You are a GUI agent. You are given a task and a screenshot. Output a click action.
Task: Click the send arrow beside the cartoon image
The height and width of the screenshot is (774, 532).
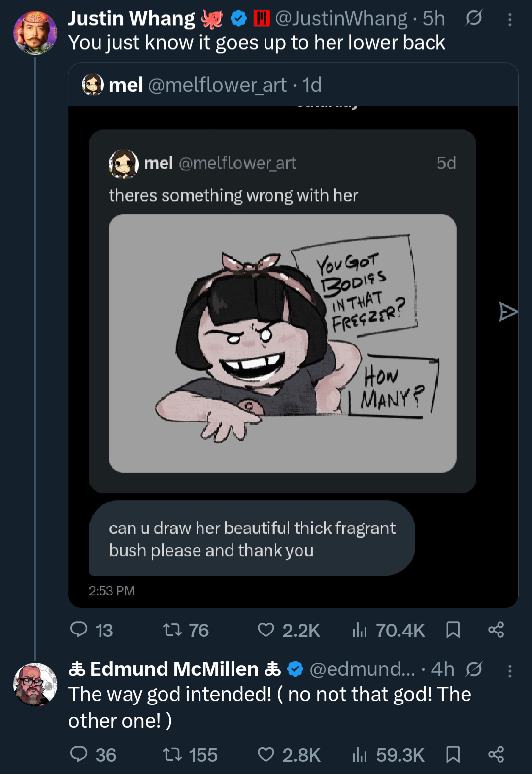508,312
